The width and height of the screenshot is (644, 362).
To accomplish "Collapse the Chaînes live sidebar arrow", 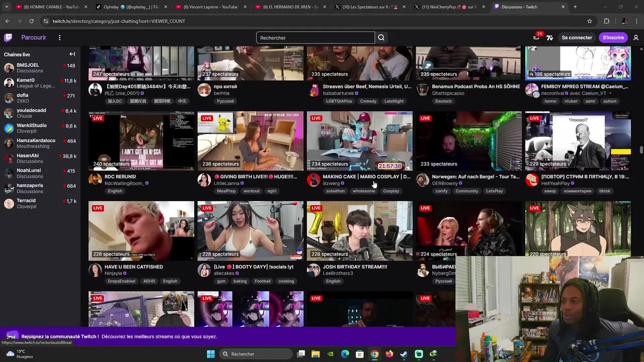I will click(72, 54).
